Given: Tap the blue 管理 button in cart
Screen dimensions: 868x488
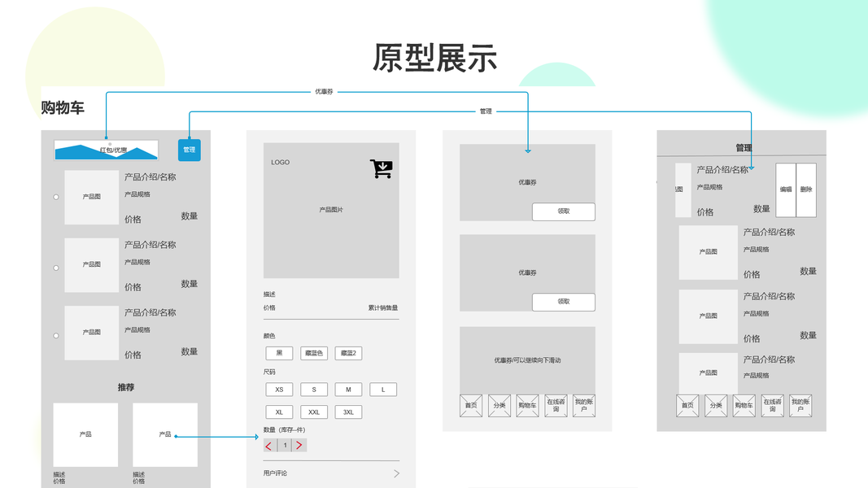Looking at the screenshot, I should pyautogui.click(x=190, y=150).
